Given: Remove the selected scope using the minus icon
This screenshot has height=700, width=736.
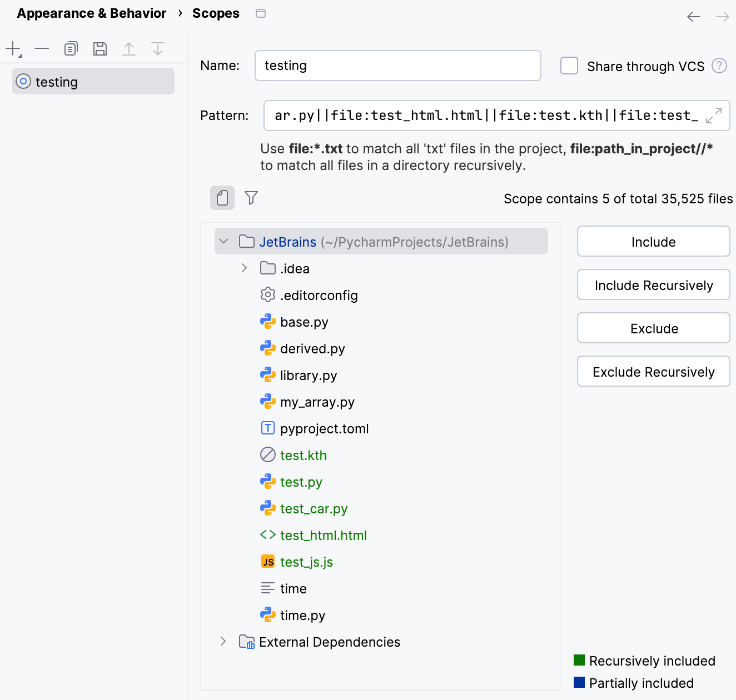Looking at the screenshot, I should (42, 48).
